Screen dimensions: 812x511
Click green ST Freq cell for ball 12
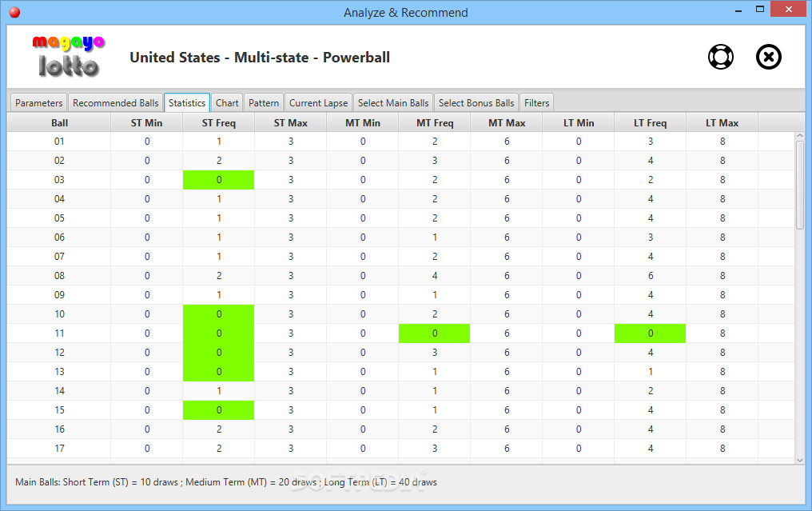[218, 353]
